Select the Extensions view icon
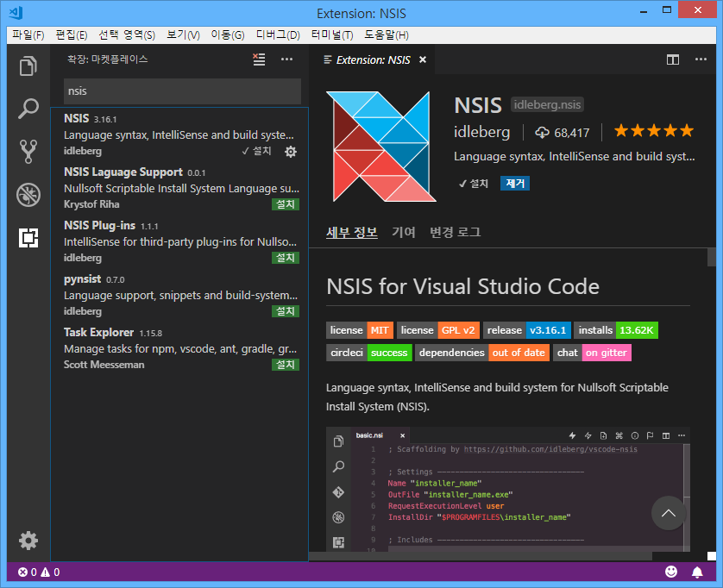This screenshot has height=588, width=723. coord(28,238)
